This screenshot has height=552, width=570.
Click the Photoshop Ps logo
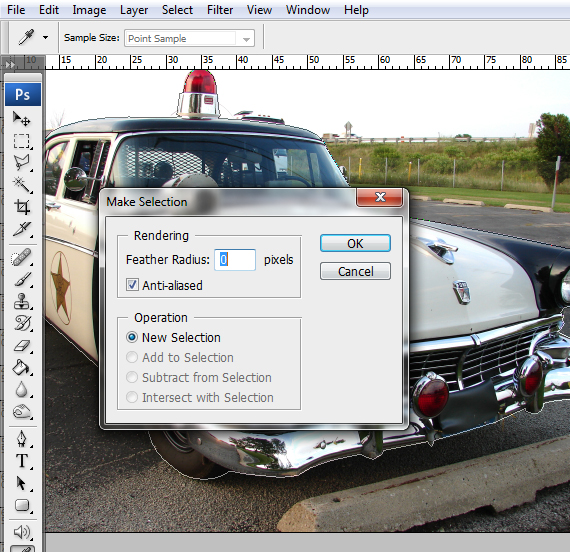(23, 95)
